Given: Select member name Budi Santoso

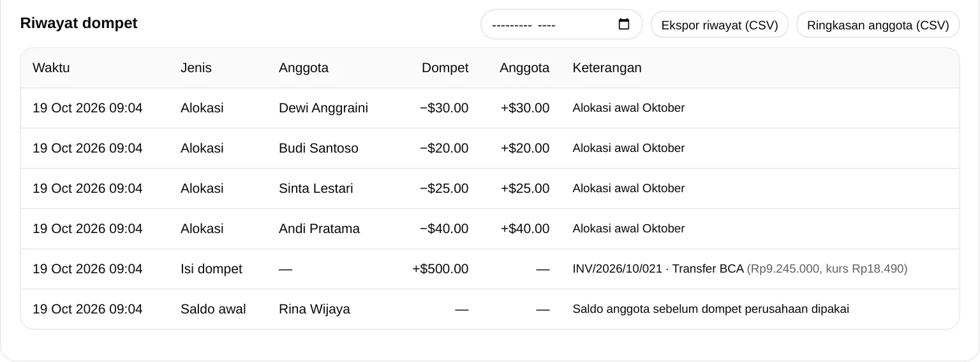Looking at the screenshot, I should pos(318,148).
